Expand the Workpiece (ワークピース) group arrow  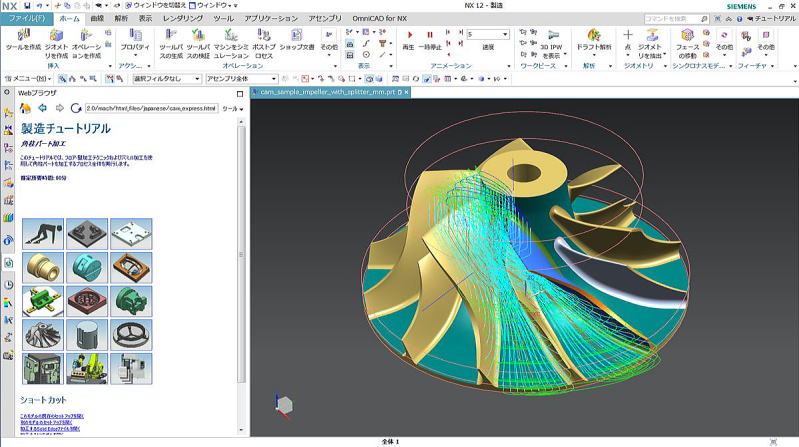[x=566, y=66]
